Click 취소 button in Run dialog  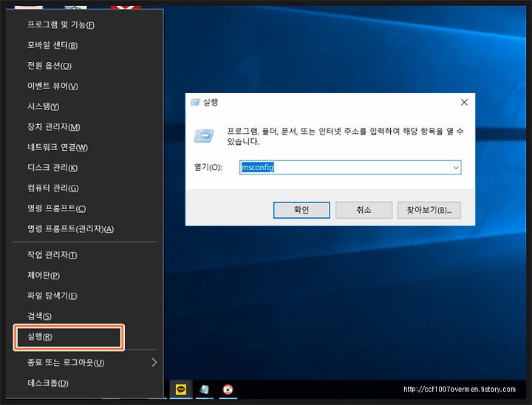click(x=364, y=210)
